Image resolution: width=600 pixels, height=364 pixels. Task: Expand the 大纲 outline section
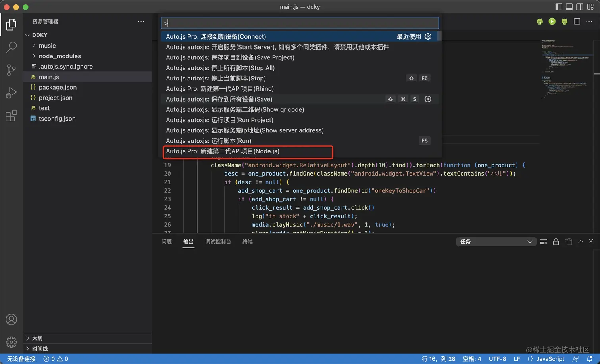click(x=87, y=338)
